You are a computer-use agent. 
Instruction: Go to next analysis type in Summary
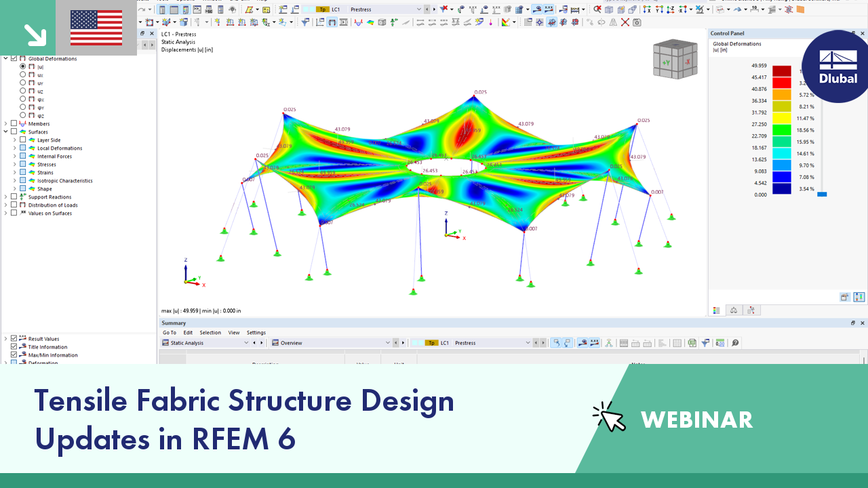pyautogui.click(x=261, y=343)
